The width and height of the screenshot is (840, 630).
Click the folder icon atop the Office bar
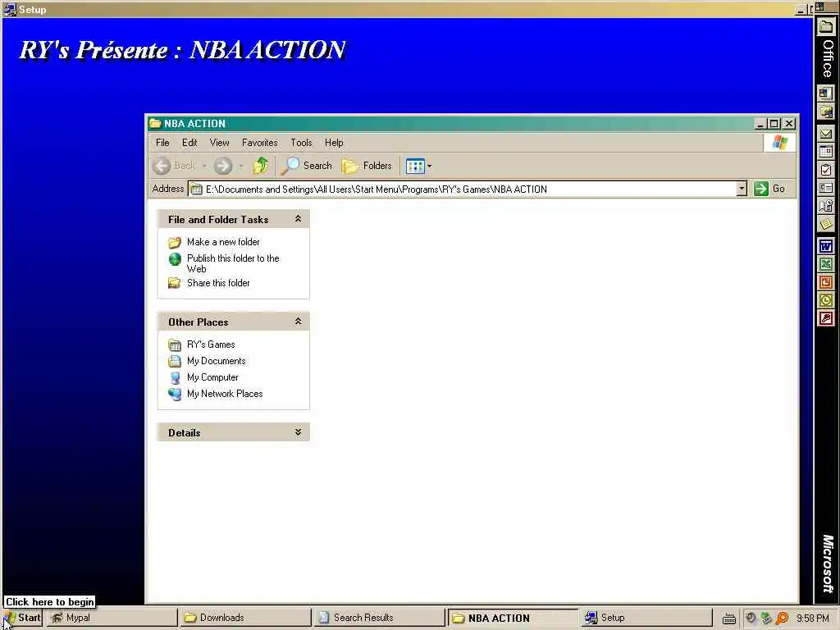pyautogui.click(x=826, y=27)
